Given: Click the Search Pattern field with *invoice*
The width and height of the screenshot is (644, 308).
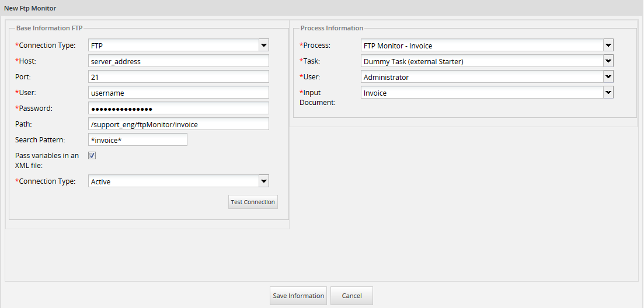Looking at the screenshot, I should [137, 140].
